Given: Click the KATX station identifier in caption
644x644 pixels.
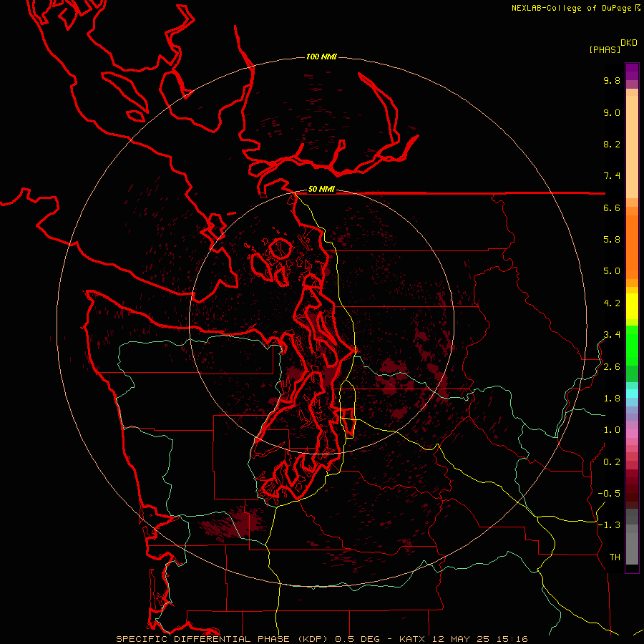Looking at the screenshot, I should coord(413,639).
